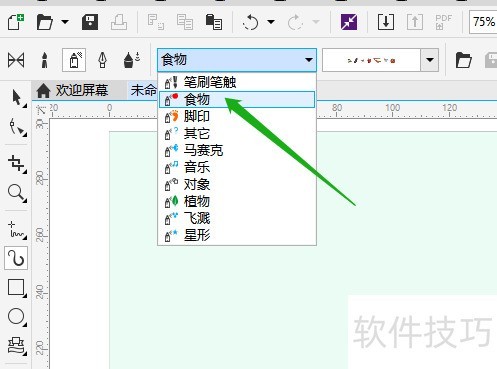497x369 pixels.
Task: Browse spray list with folder icon
Action: 464,60
